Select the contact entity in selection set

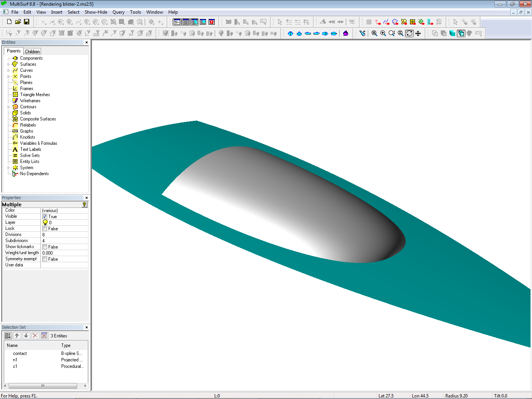tap(20, 353)
